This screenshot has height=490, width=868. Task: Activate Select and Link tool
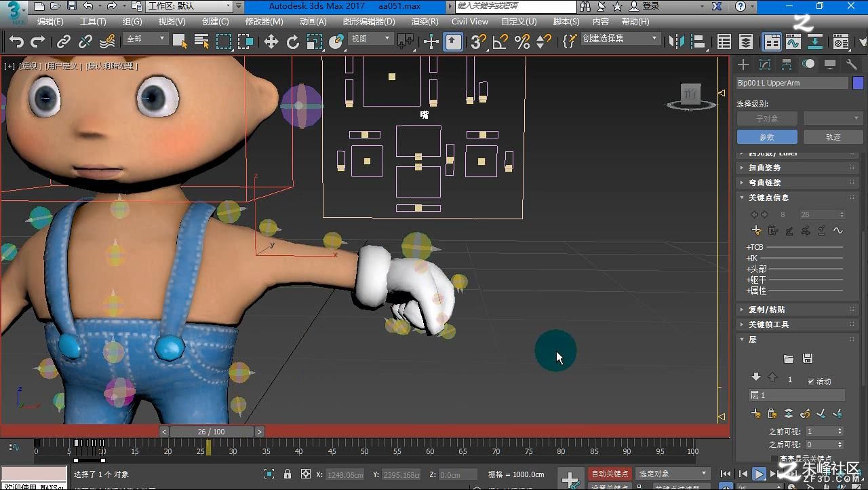63,42
